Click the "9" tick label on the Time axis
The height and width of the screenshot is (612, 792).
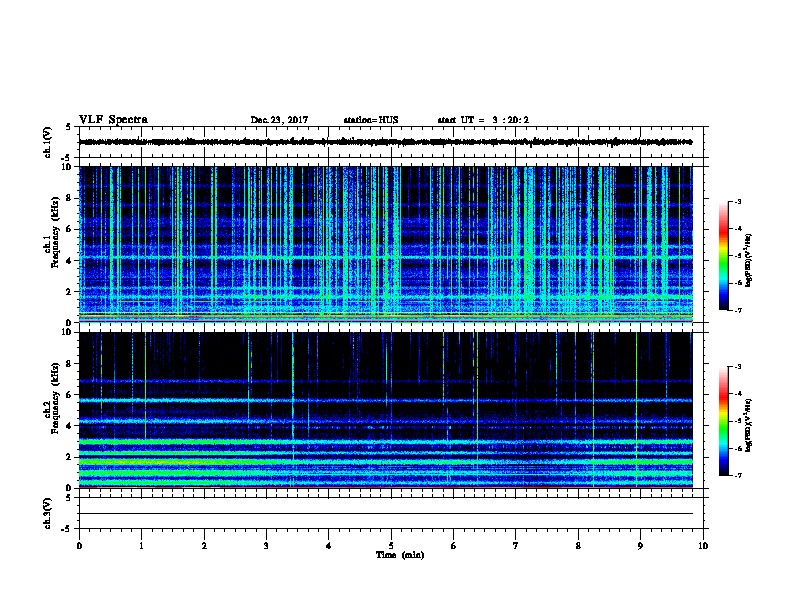coord(640,546)
